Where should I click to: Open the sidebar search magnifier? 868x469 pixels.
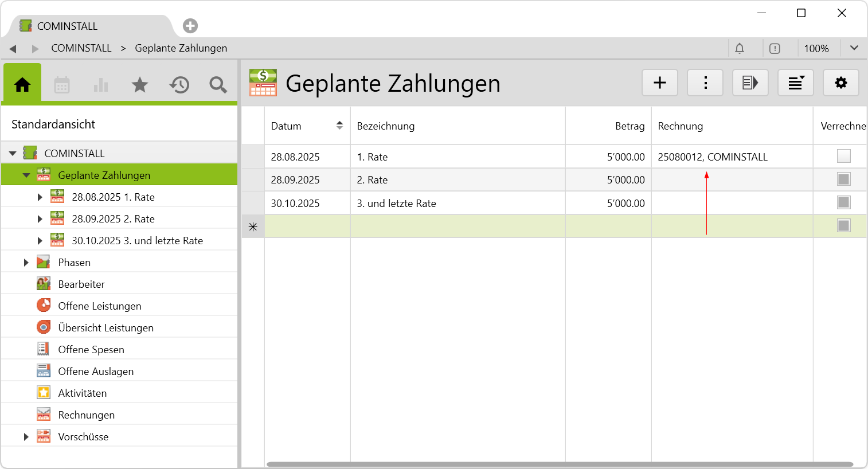click(218, 85)
